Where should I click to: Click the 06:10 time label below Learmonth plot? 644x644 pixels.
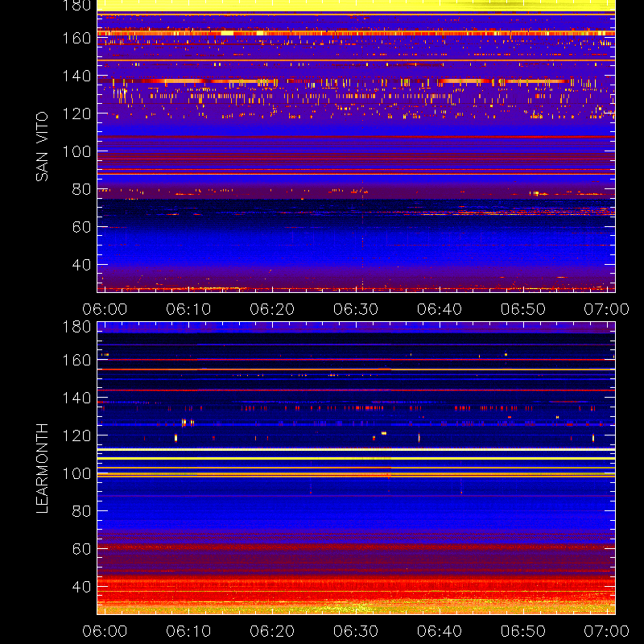tap(188, 631)
